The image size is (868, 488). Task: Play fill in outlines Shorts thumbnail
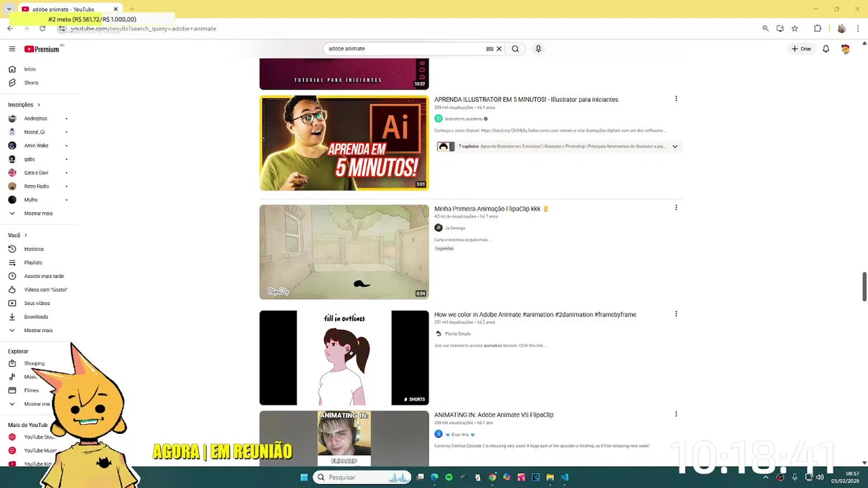[344, 358]
